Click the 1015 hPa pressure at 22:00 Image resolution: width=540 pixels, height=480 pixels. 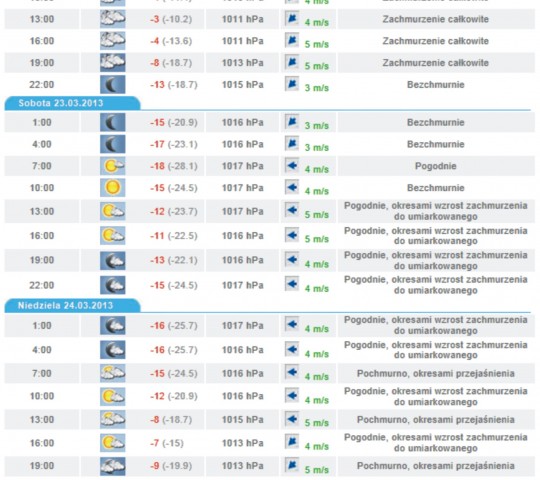(x=242, y=85)
